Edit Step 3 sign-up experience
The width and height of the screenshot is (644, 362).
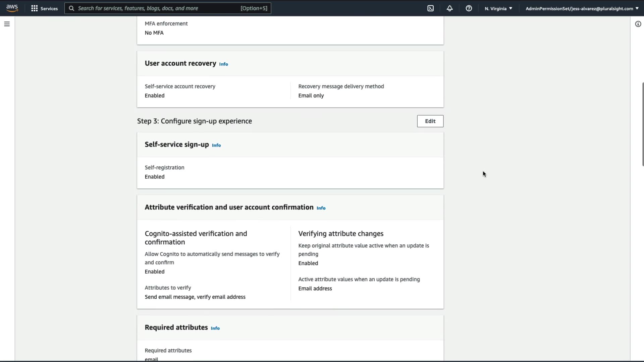430,121
